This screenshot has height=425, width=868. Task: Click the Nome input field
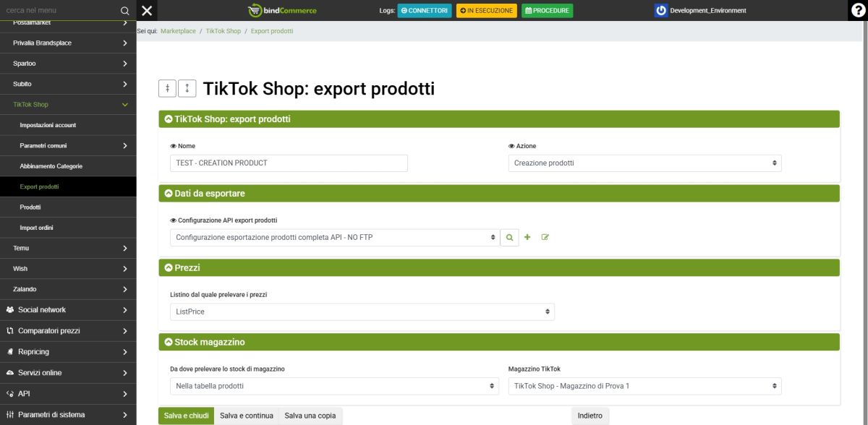coord(289,163)
